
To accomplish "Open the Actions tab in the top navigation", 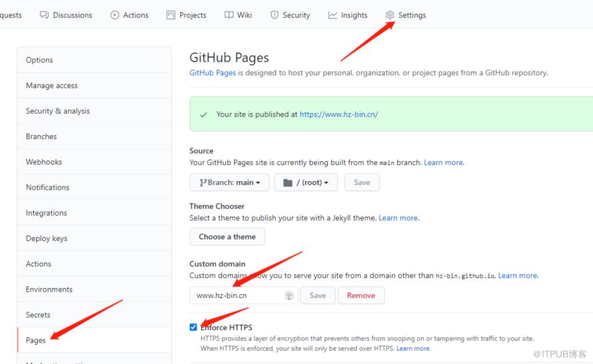I will (x=129, y=15).
